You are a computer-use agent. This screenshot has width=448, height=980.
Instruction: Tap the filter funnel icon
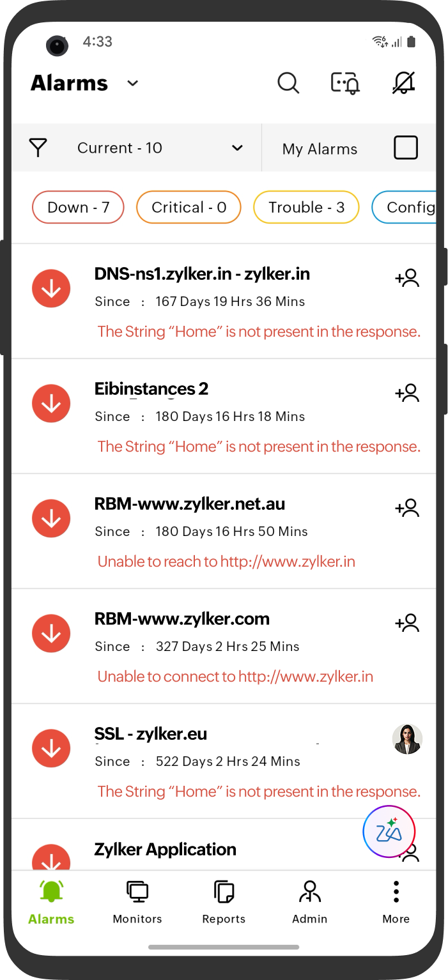38,148
